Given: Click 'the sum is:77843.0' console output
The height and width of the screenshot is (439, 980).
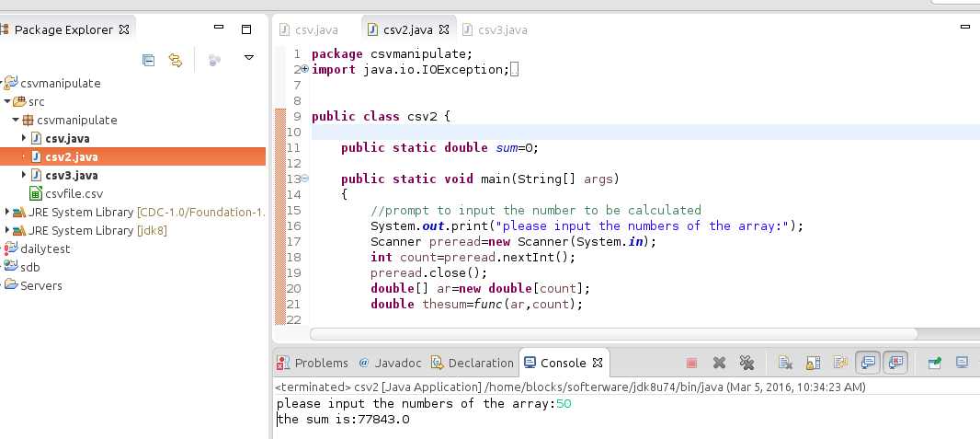Looking at the screenshot, I should pos(343,419).
